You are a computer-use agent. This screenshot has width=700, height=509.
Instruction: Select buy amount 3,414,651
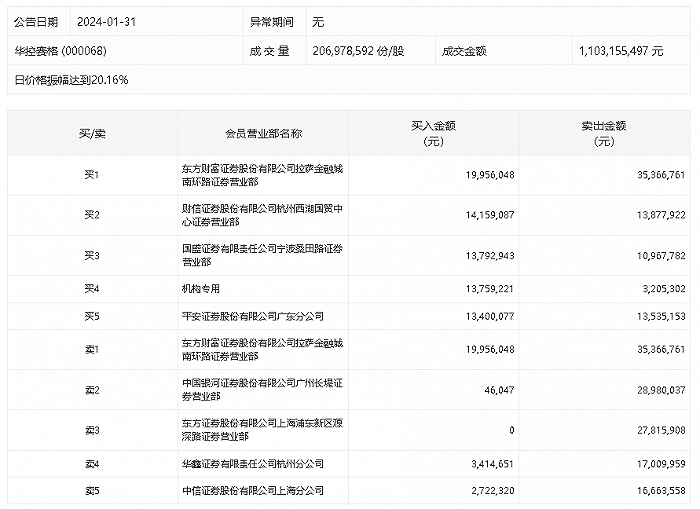[492, 464]
